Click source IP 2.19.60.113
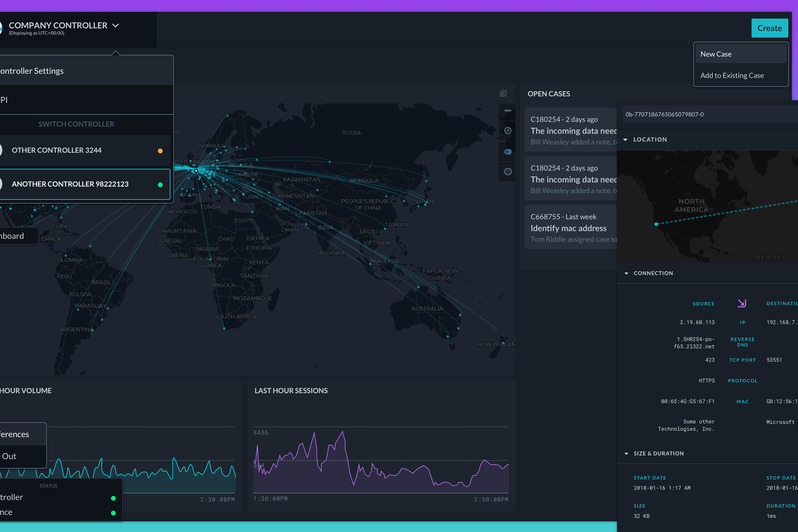Viewport: 798px width, 532px height. [697, 322]
